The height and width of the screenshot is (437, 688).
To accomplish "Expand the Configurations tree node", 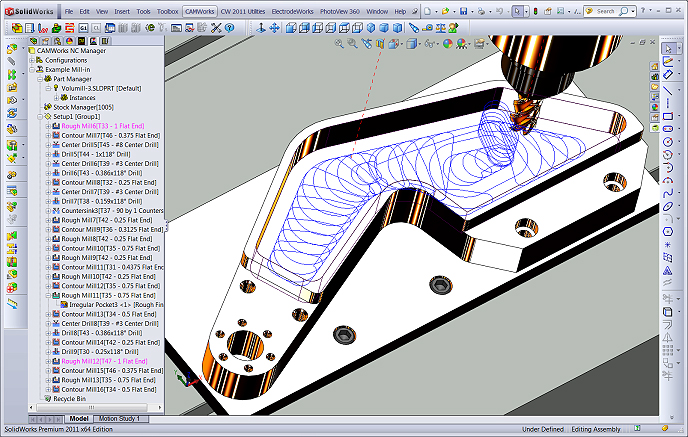I will [33, 60].
